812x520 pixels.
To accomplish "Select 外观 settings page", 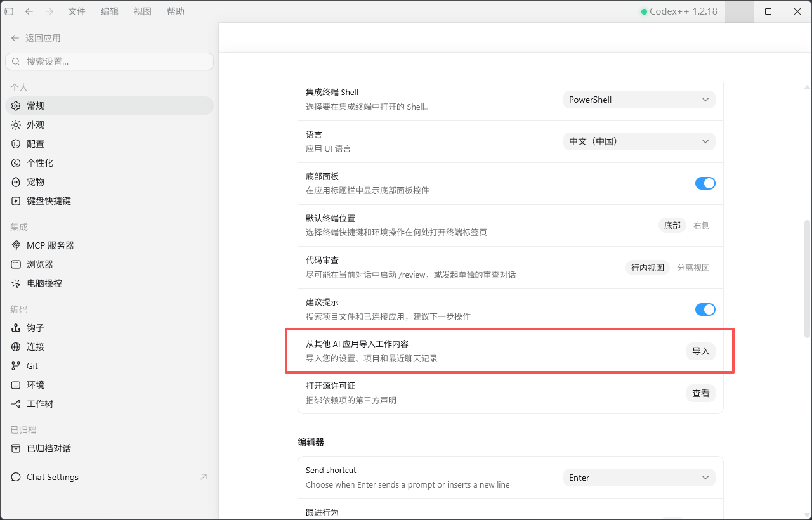I will click(109, 125).
